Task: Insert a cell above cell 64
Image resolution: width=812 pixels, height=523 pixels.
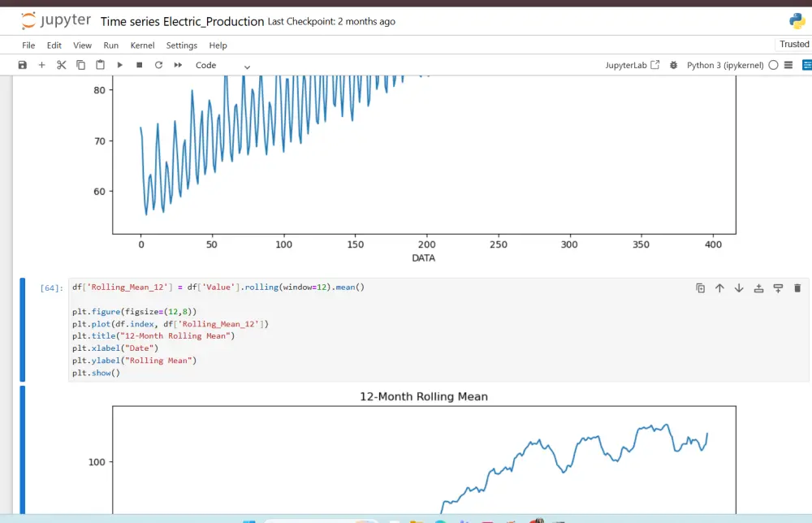Action: point(758,288)
